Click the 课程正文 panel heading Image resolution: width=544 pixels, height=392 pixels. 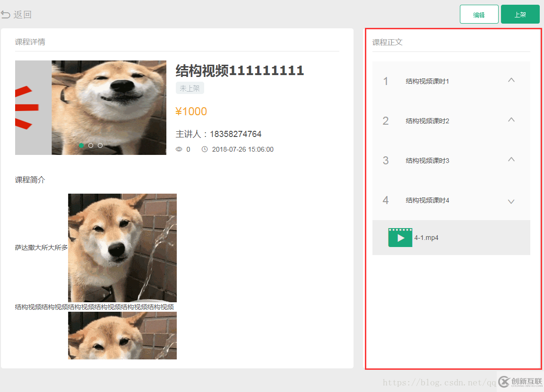pyautogui.click(x=388, y=43)
